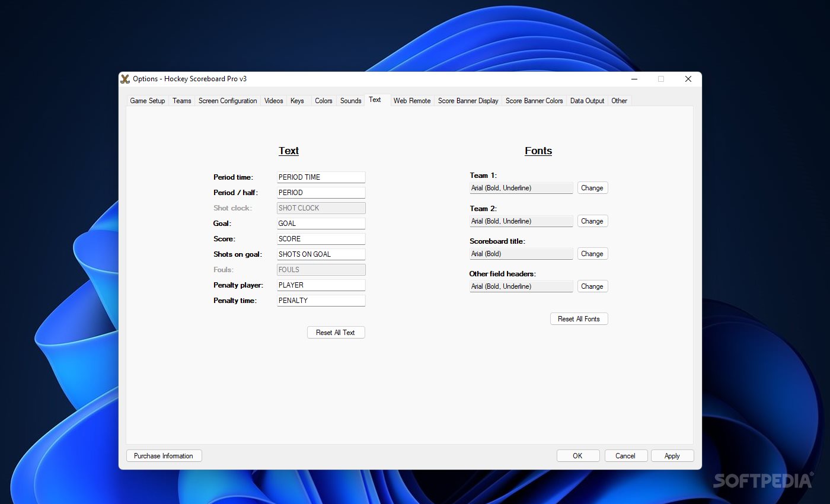Open Purchase Information
Screen dimensions: 830x504
coord(164,456)
